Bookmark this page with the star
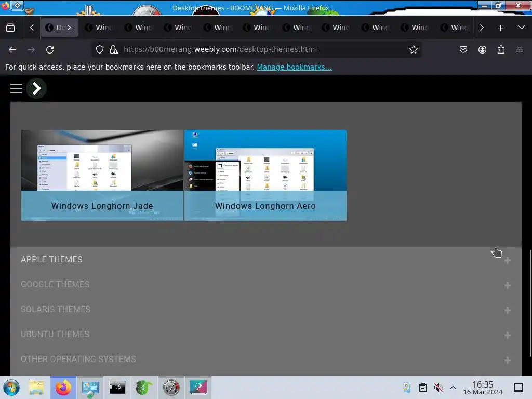The height and width of the screenshot is (399, 532). pos(413,49)
